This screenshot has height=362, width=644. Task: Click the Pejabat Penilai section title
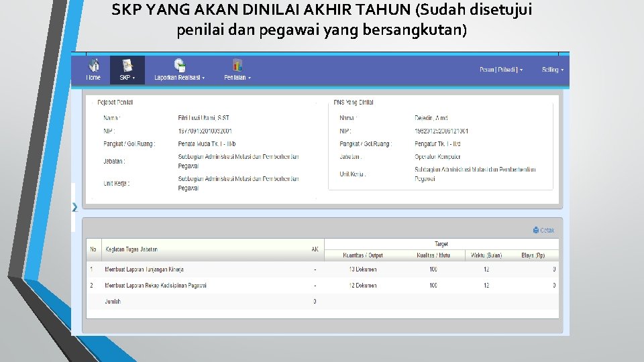[x=115, y=103]
